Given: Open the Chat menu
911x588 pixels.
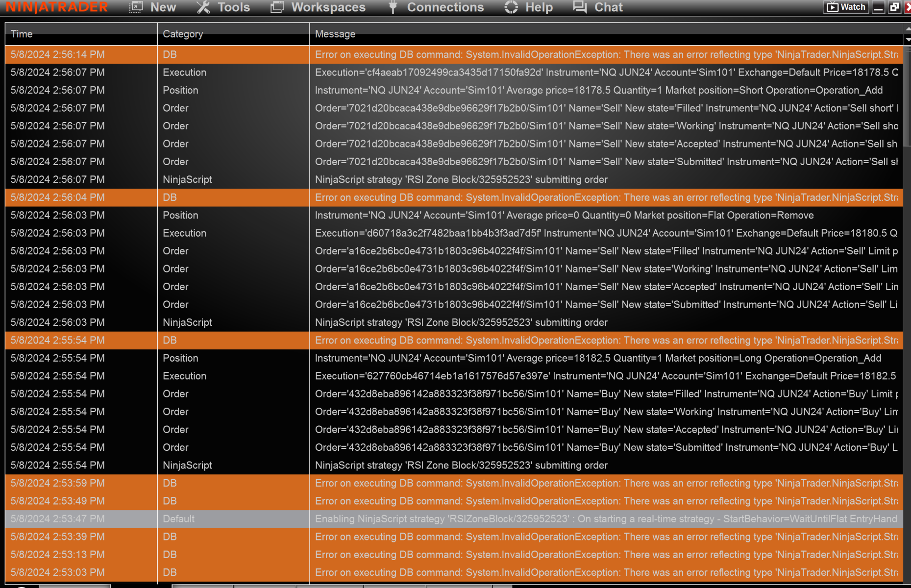Looking at the screenshot, I should [x=598, y=7].
